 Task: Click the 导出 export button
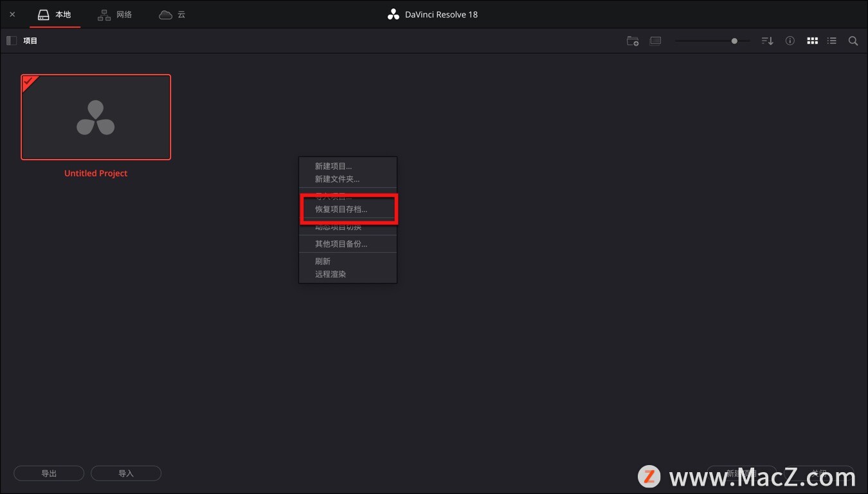click(x=49, y=473)
